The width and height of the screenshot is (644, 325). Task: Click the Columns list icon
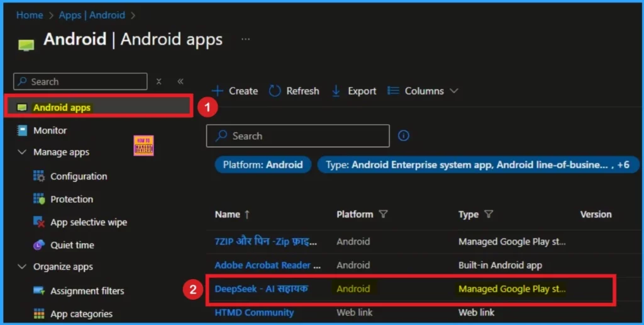tap(394, 91)
